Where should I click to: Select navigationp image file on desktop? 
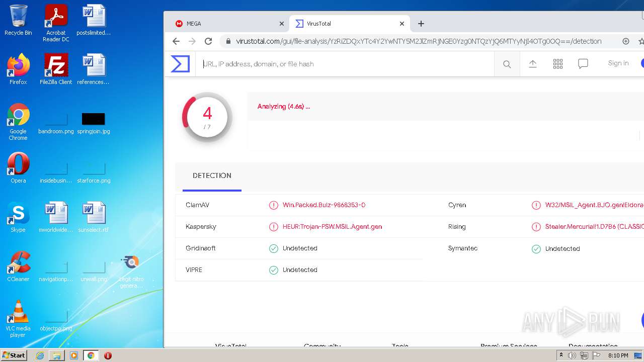[56, 271]
